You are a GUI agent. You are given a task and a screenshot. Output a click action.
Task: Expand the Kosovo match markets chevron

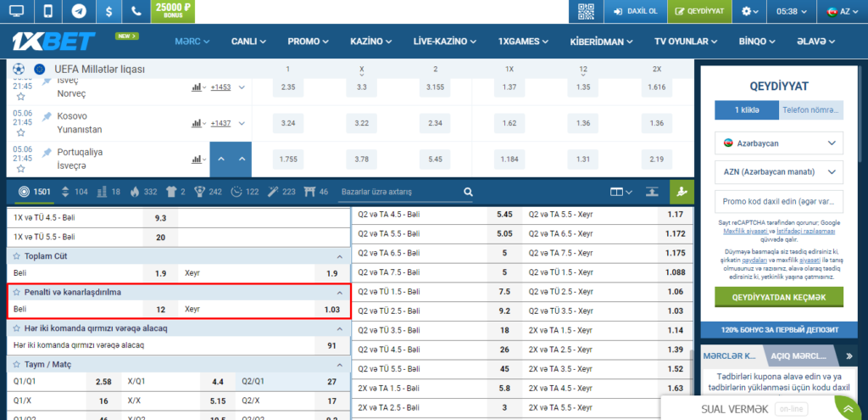pos(242,123)
